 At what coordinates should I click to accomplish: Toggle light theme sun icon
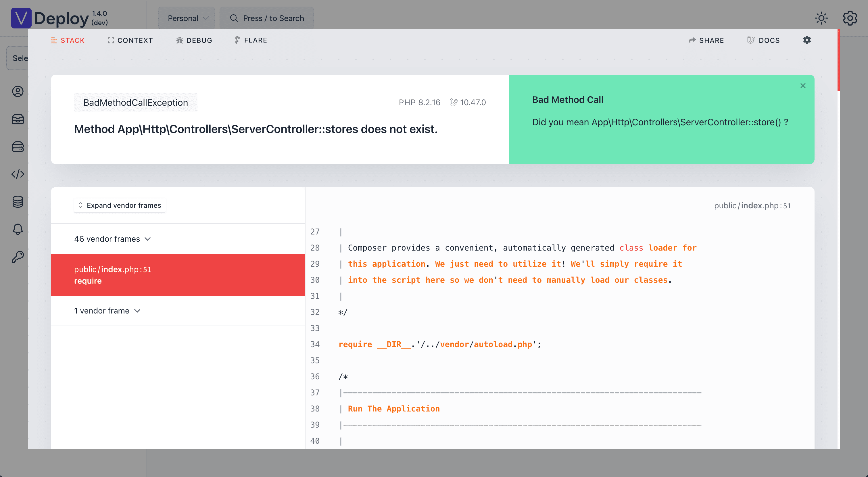[821, 18]
